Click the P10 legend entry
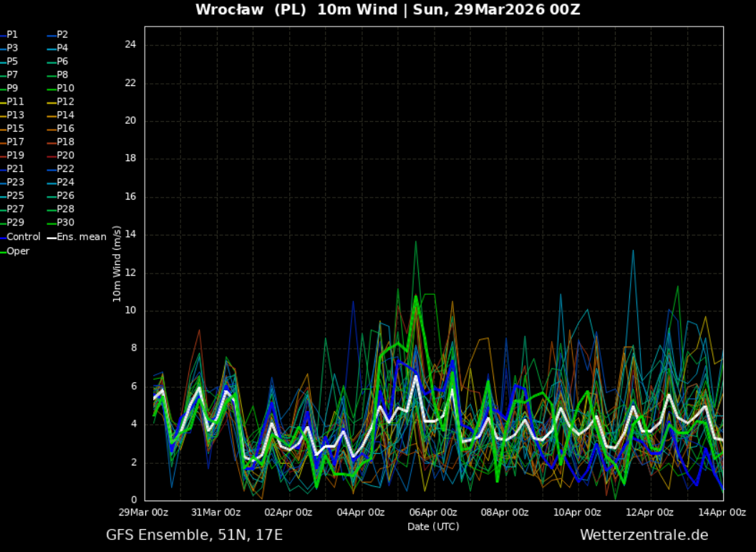This screenshot has width=756, height=552. [65, 88]
